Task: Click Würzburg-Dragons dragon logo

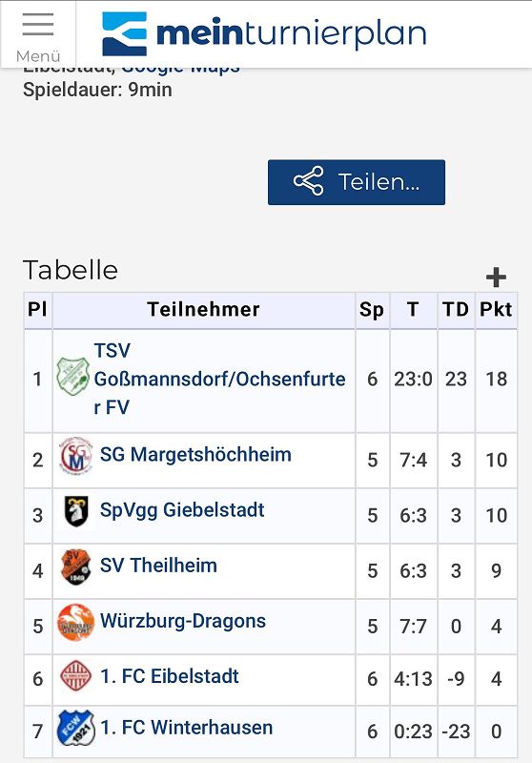Action: (x=75, y=622)
